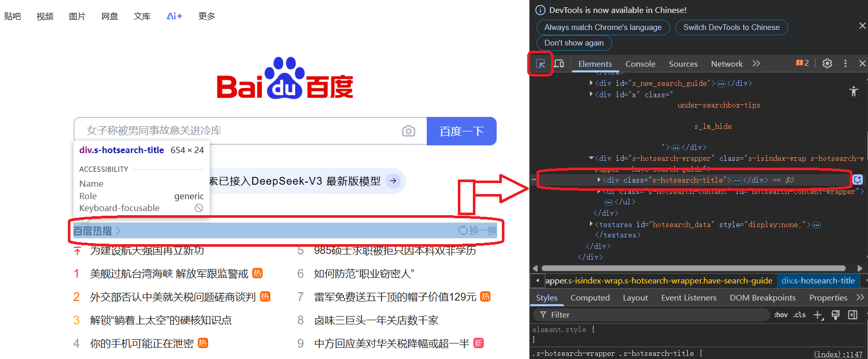The width and height of the screenshot is (868, 359).
Task: Select the Styles tab
Action: pos(546,297)
